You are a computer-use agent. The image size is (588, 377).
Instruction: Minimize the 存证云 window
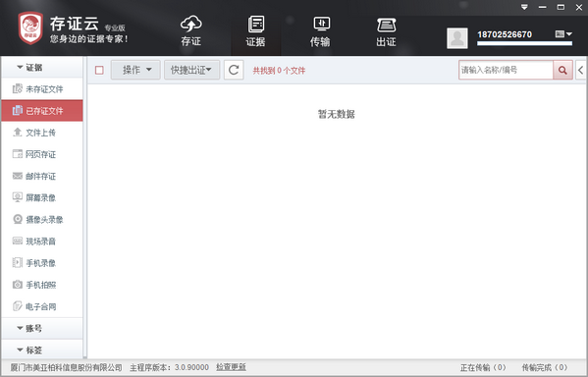coord(543,7)
